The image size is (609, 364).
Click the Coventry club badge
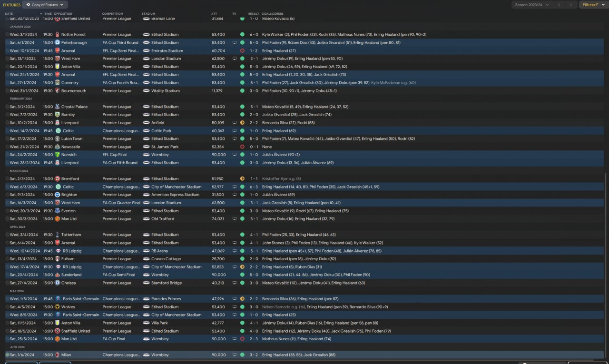point(58,83)
